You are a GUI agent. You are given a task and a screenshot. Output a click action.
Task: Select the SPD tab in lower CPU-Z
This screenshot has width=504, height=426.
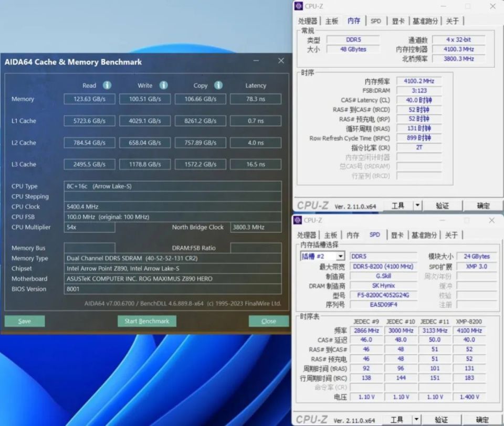375,235
